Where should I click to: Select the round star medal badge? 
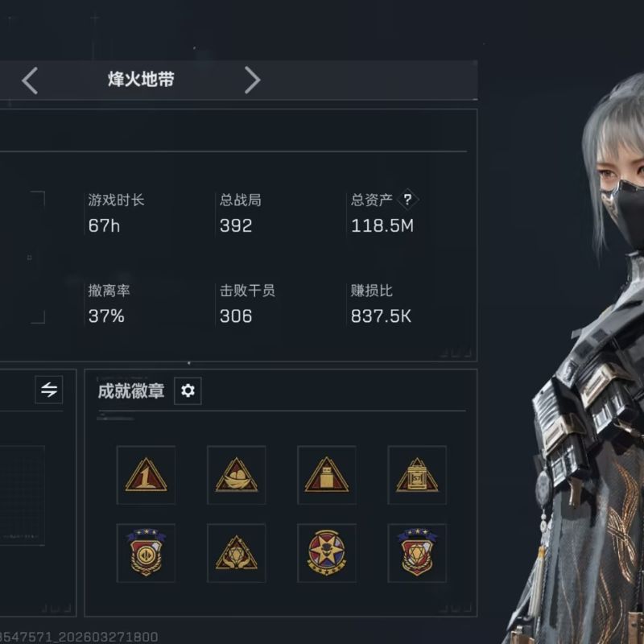[327, 553]
